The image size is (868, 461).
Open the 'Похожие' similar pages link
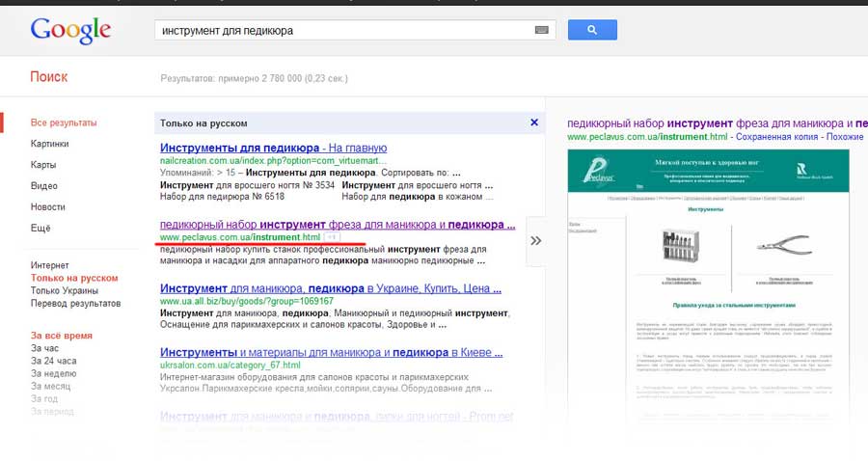845,136
